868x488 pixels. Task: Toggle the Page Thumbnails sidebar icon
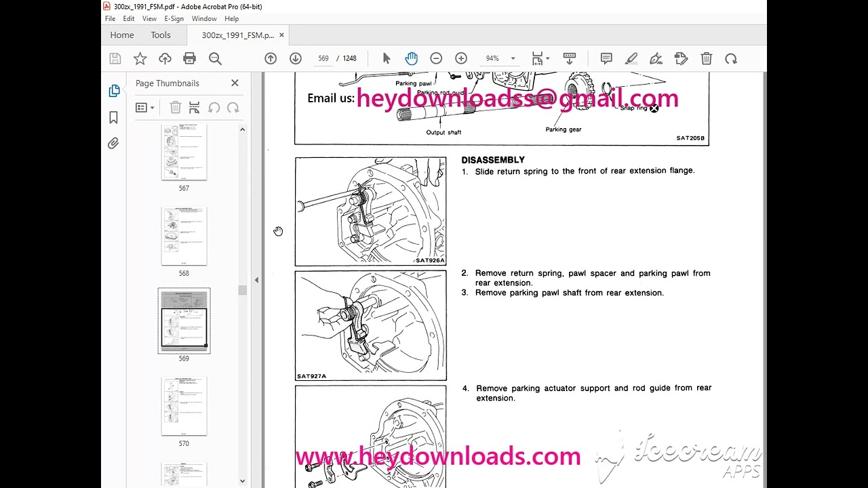114,91
